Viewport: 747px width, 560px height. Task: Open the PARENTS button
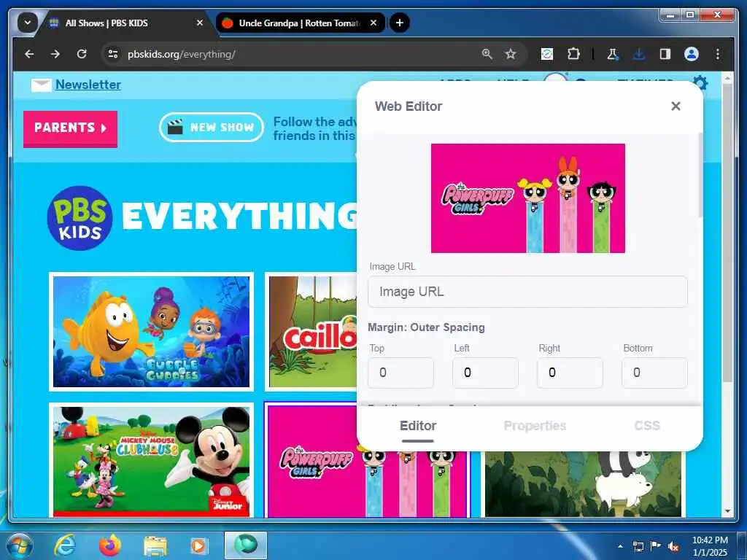pyautogui.click(x=71, y=128)
